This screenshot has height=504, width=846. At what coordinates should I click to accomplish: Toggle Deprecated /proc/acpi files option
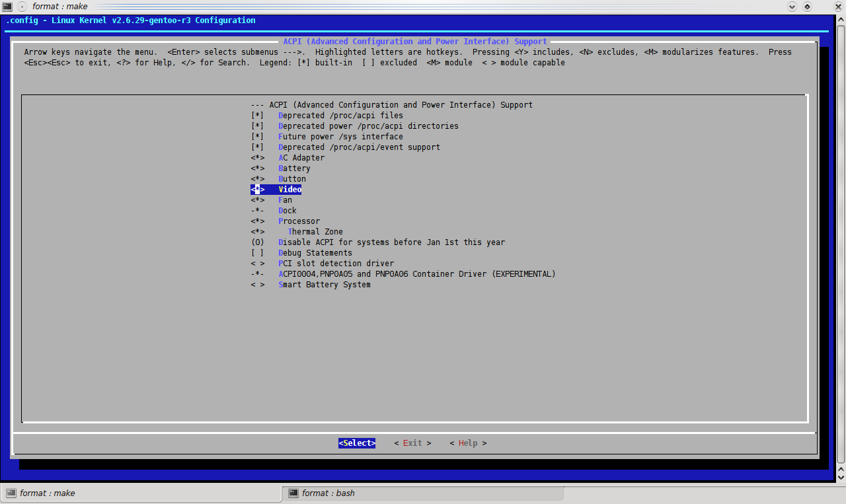pos(327,116)
